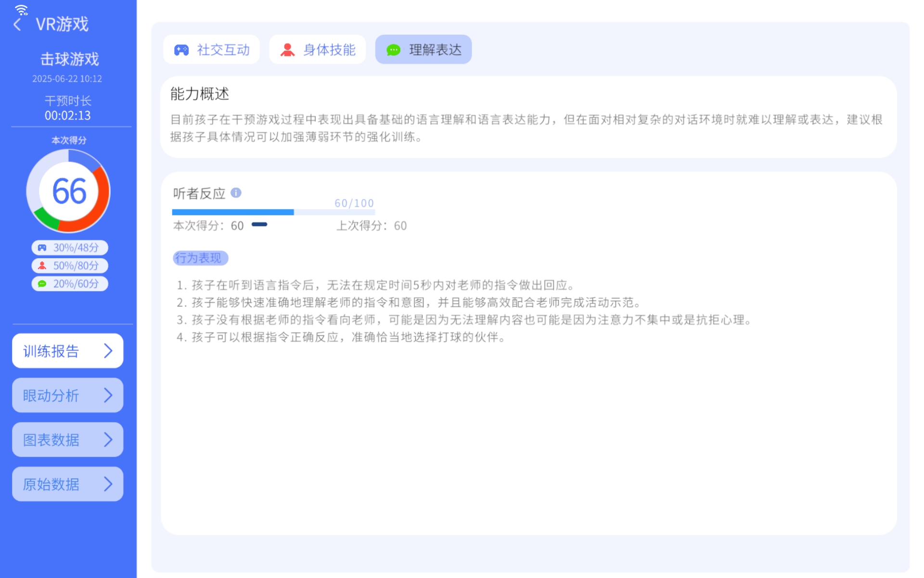Click the gamepad icon beside 30%/48分
The width and height of the screenshot is (924, 578).
click(x=43, y=248)
